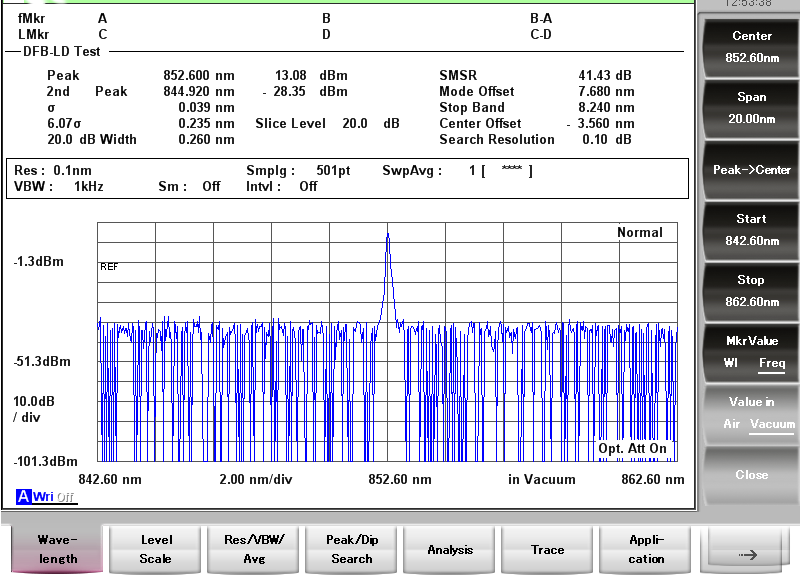Open the Wavelength menu tab
Viewport: 800px width, 578px height.
pyautogui.click(x=58, y=549)
